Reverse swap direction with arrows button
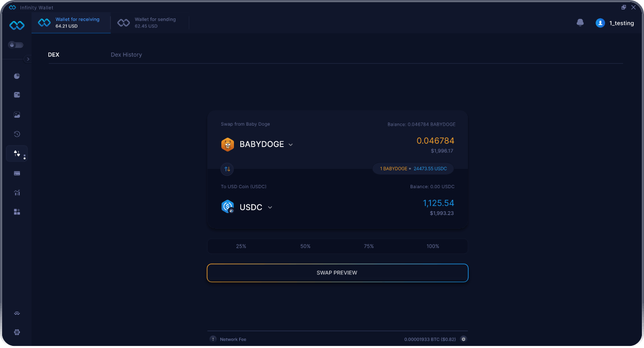Screen dimensions: 644x348 (228, 169)
